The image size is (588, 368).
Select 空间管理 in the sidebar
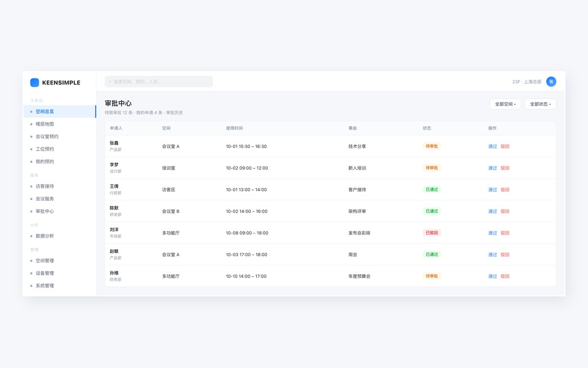59,261
